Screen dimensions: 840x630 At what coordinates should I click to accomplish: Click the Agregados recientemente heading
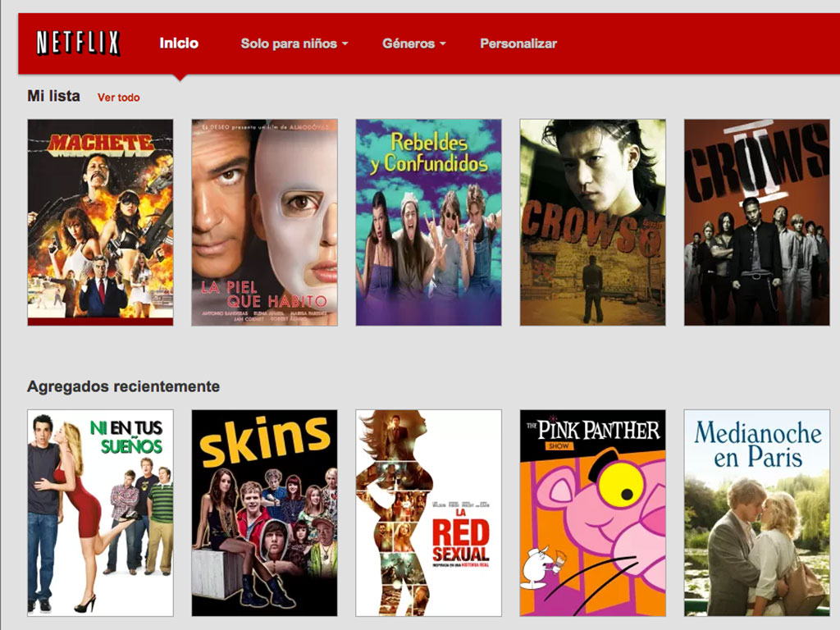tap(123, 386)
